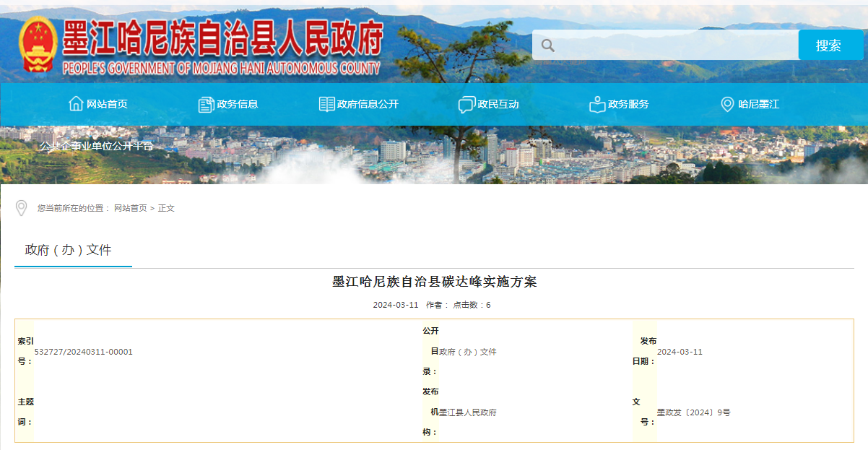
Task: Click the 您当前所在的位置 text
Action: point(73,208)
